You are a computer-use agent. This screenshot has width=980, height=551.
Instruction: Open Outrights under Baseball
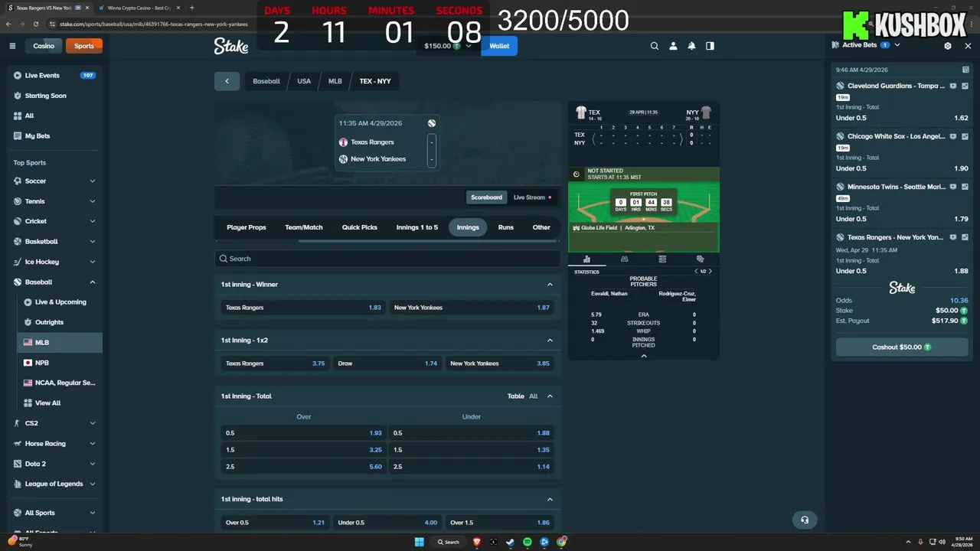click(x=60, y=322)
